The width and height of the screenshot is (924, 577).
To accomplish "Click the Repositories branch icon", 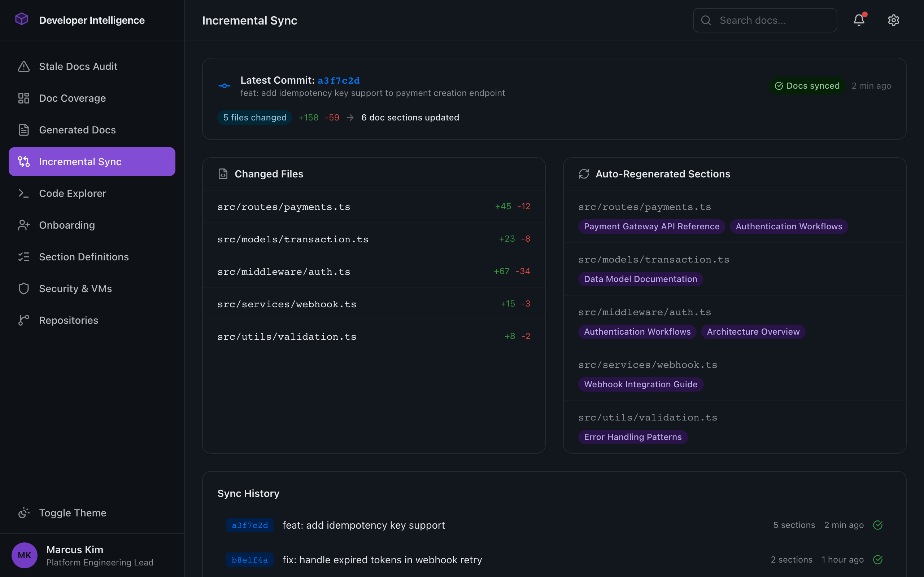I will 24,320.
